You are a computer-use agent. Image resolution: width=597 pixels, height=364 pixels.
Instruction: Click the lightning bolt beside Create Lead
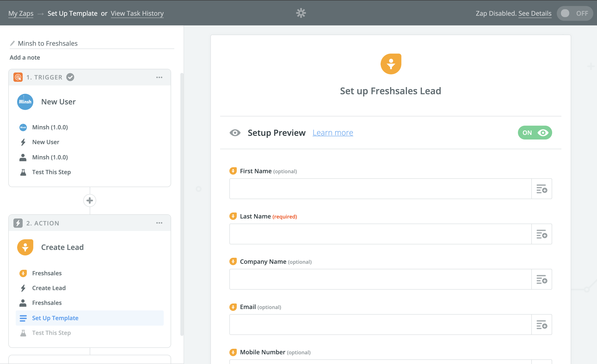tap(23, 288)
